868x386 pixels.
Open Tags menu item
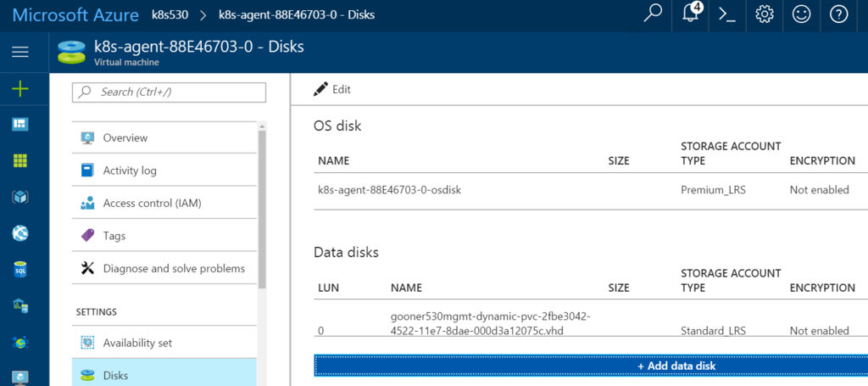pyautogui.click(x=164, y=236)
